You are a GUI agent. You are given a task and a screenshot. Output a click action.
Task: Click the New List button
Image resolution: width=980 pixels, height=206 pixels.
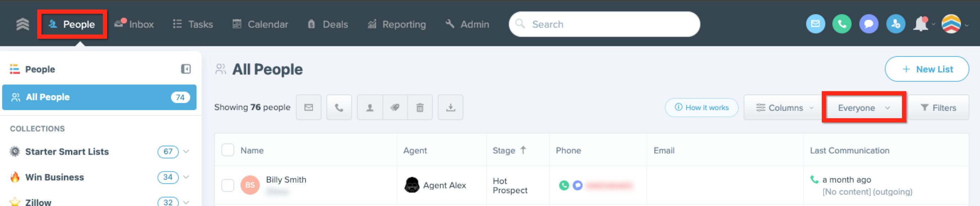tap(927, 69)
